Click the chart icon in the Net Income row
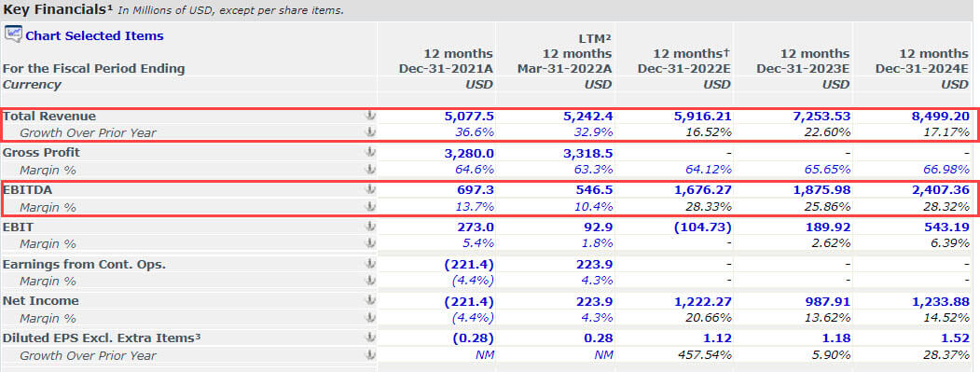The width and height of the screenshot is (980, 372). click(x=370, y=301)
